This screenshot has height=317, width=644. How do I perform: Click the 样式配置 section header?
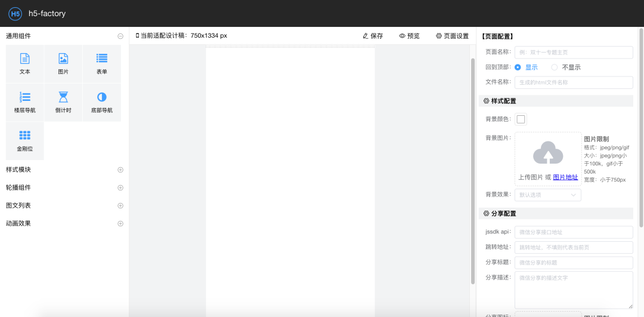[x=556, y=101]
